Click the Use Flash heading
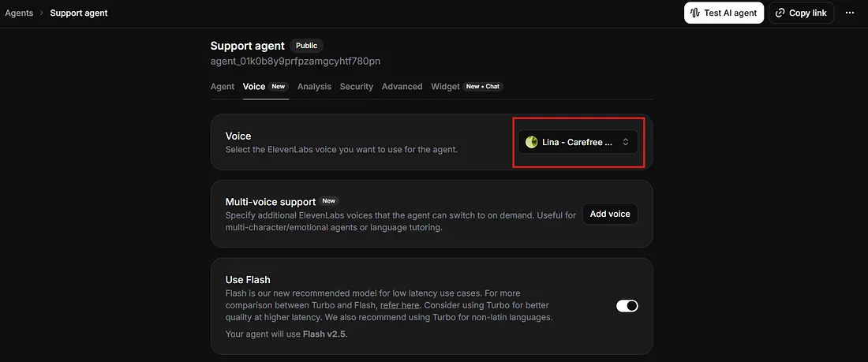This screenshot has width=868, height=362. pos(248,279)
